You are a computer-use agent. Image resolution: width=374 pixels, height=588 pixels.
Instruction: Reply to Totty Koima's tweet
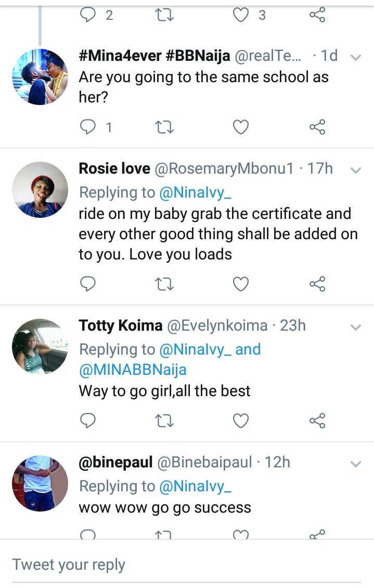88,420
